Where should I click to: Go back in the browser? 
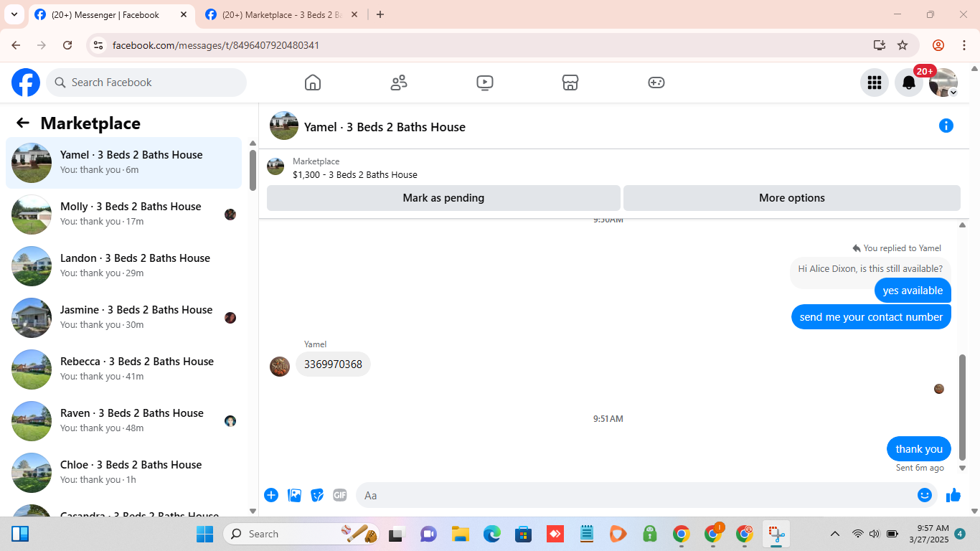pyautogui.click(x=16, y=45)
